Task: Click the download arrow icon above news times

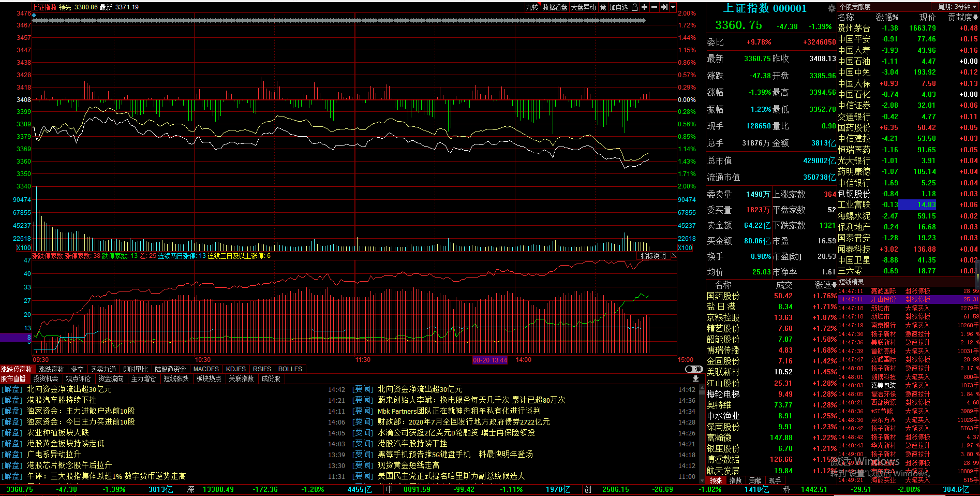Action: pos(695,379)
